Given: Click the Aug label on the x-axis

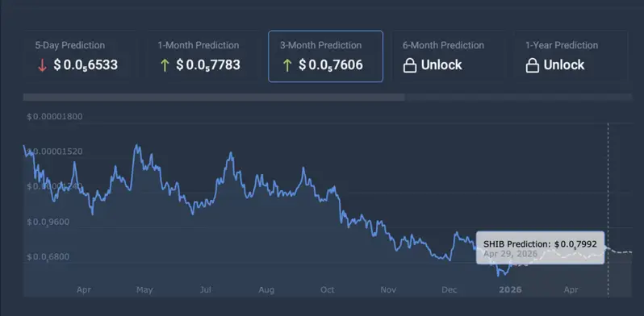Looking at the screenshot, I should (x=266, y=289).
